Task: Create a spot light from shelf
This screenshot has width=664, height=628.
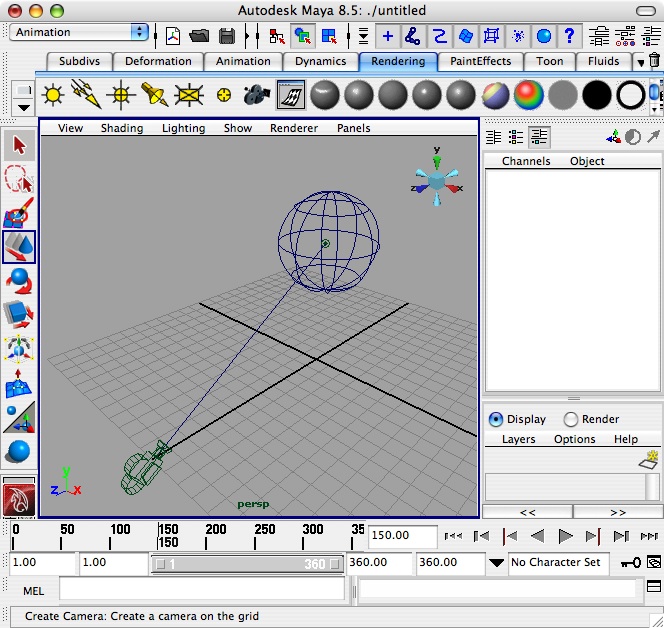Action: point(154,96)
